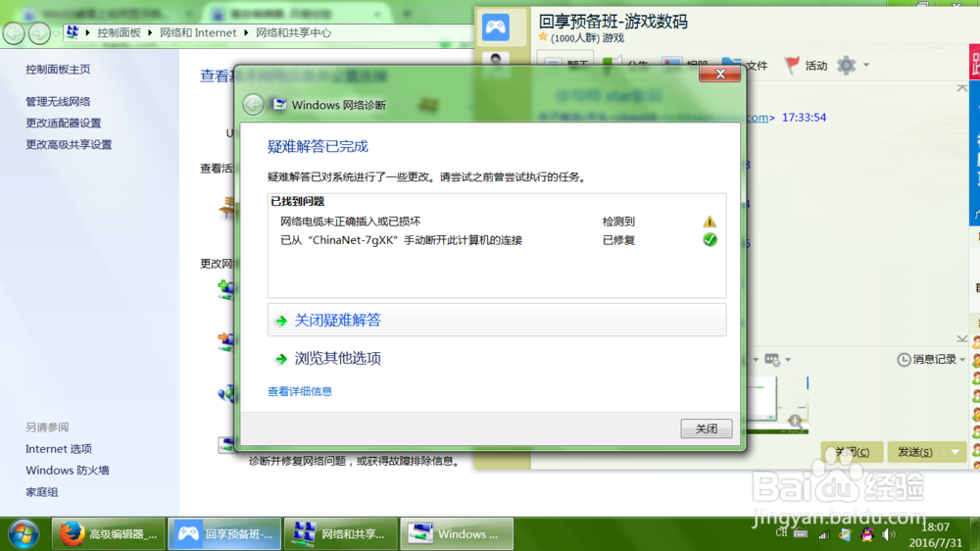Viewport: 980px width, 551px height.
Task: Click the chat bubble icon in QQ input toolbar
Action: tap(772, 360)
